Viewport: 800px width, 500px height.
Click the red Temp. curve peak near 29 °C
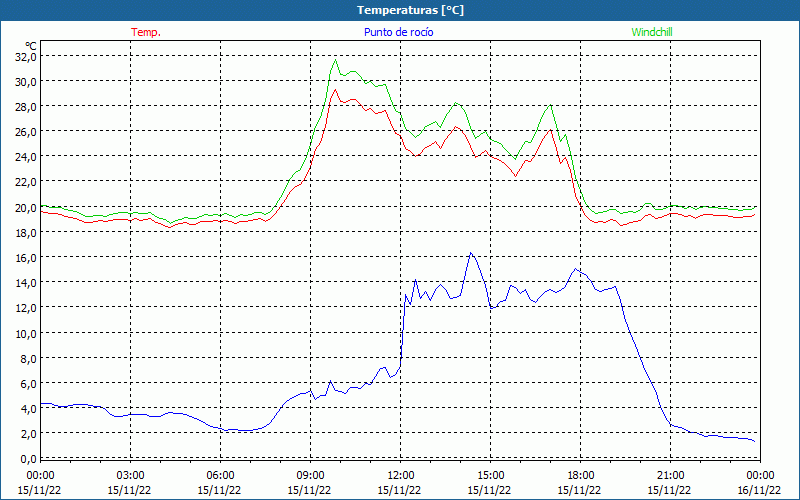(335, 90)
